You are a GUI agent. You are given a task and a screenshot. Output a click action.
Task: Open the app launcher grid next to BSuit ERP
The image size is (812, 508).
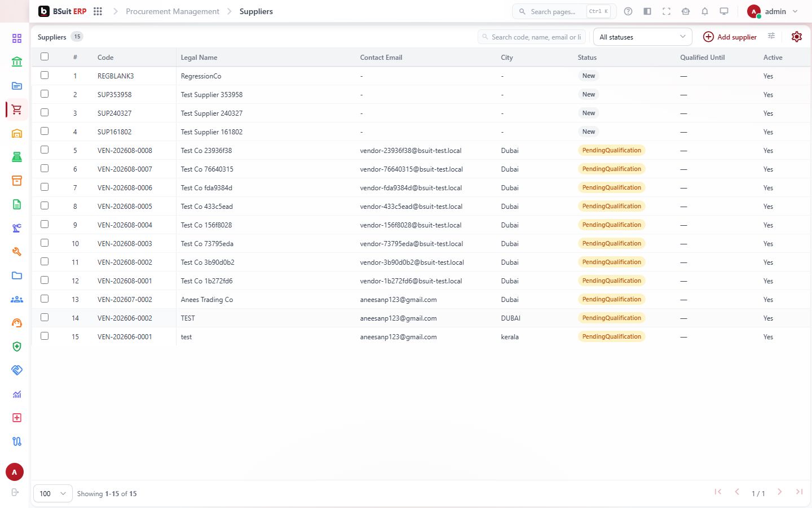coord(98,11)
